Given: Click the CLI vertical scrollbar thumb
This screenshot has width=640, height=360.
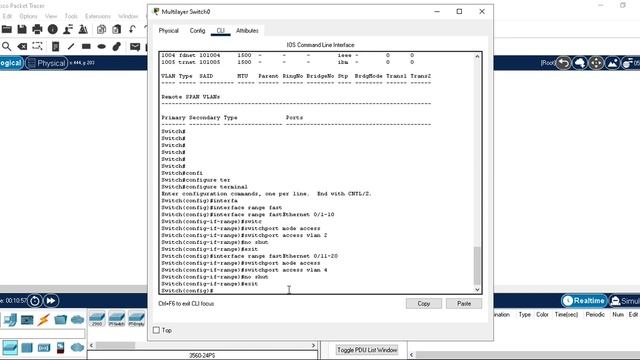Looking at the screenshot, I should (x=477, y=265).
